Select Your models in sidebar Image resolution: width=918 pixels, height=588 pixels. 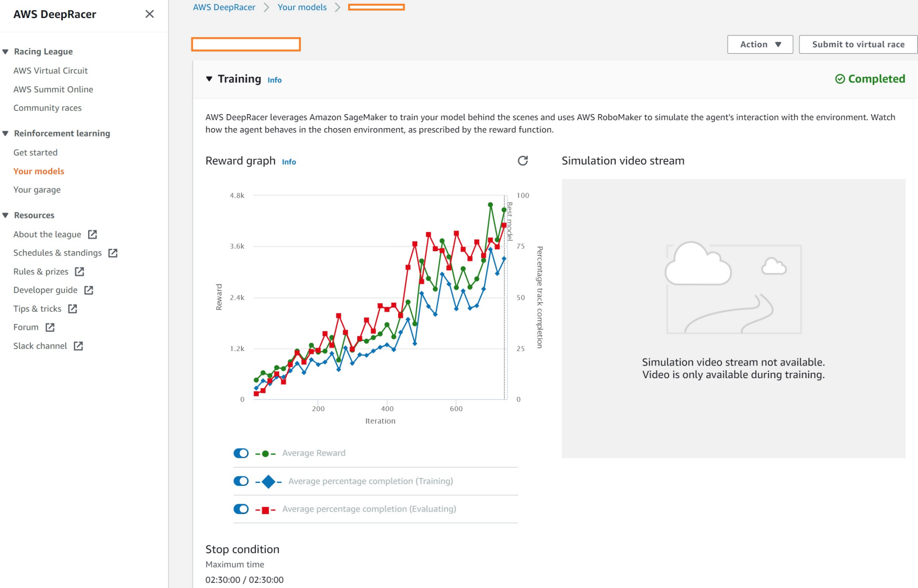click(39, 171)
